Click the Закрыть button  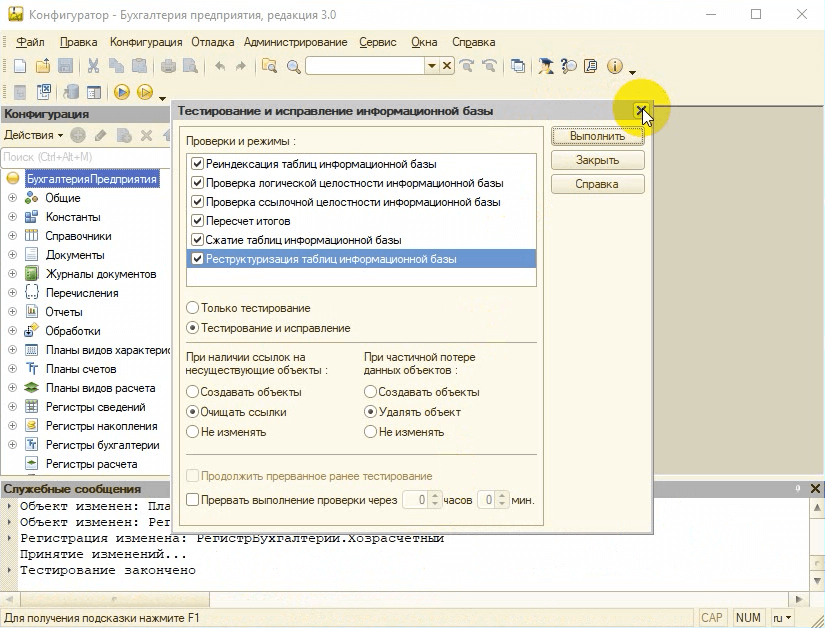[x=597, y=160]
